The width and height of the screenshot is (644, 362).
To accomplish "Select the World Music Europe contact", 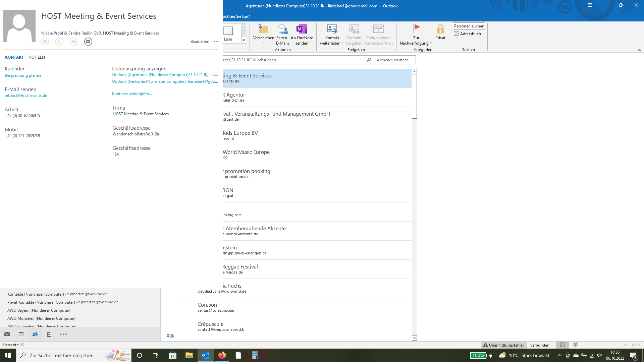I will tap(317, 155).
